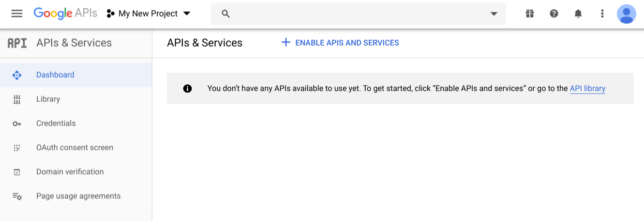This screenshot has height=221, width=644.
Task: Open the gift free trial icon
Action: 530,14
